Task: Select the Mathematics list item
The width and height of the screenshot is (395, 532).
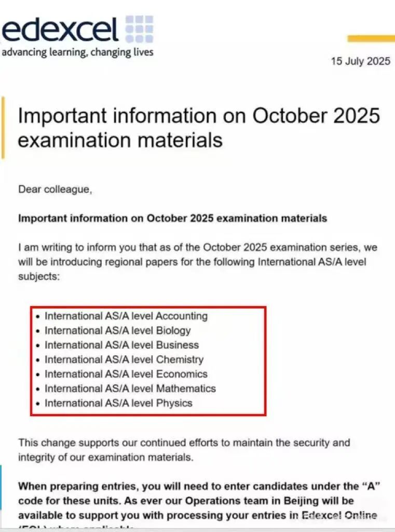Action: coord(130,389)
